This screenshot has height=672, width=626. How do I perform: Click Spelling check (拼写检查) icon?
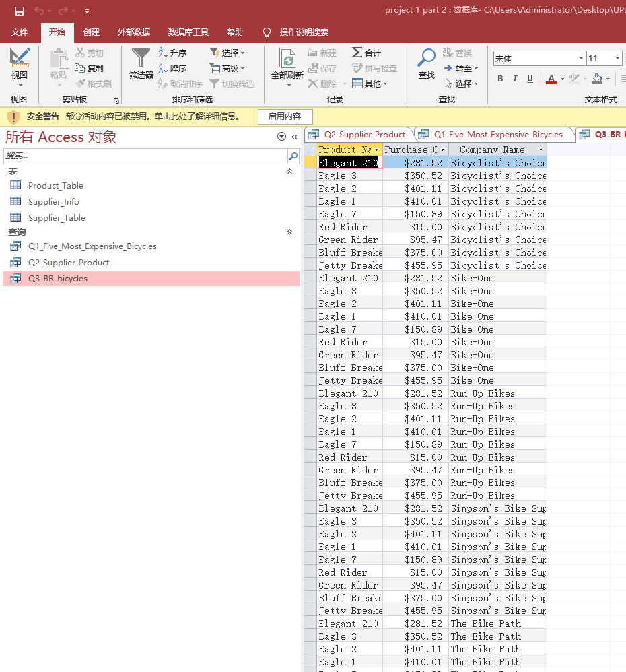tap(357, 68)
